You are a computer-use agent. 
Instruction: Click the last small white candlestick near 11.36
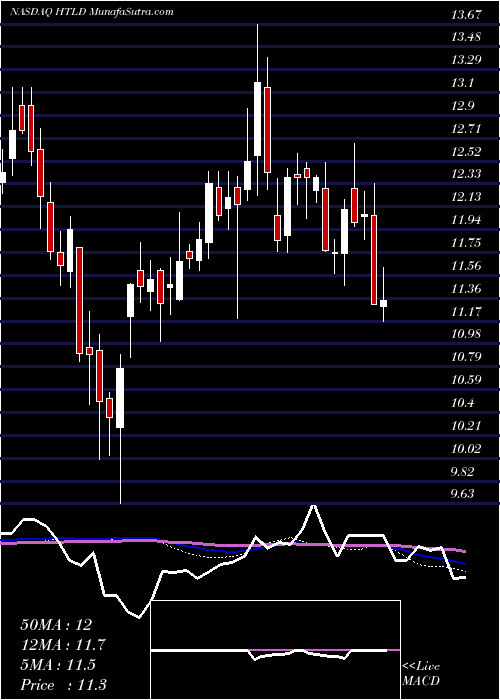[383, 304]
